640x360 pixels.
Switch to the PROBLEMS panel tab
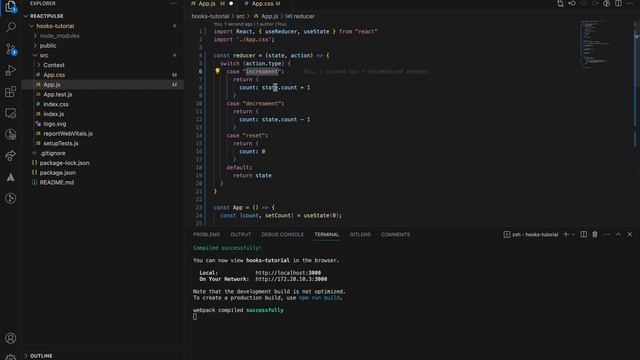[207, 234]
